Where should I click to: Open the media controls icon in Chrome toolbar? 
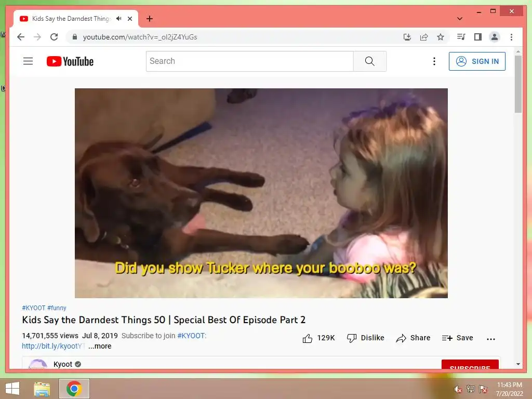coord(461,37)
